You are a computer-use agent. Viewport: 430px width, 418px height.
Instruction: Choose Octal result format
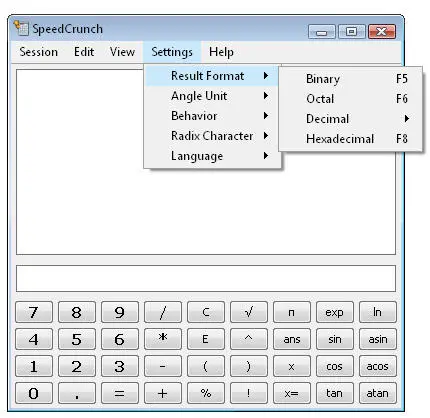[x=351, y=99]
